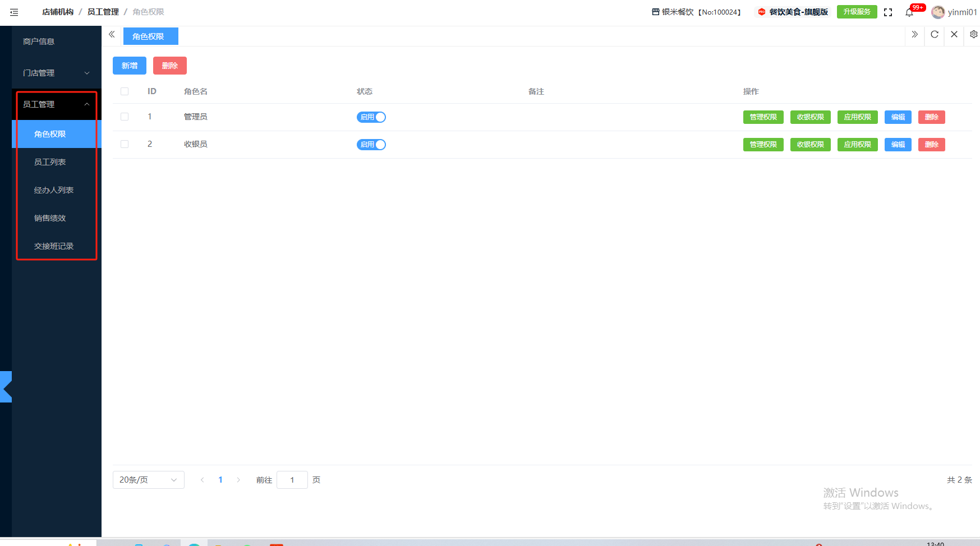Open notifications bell with 99+ badge

[909, 12]
